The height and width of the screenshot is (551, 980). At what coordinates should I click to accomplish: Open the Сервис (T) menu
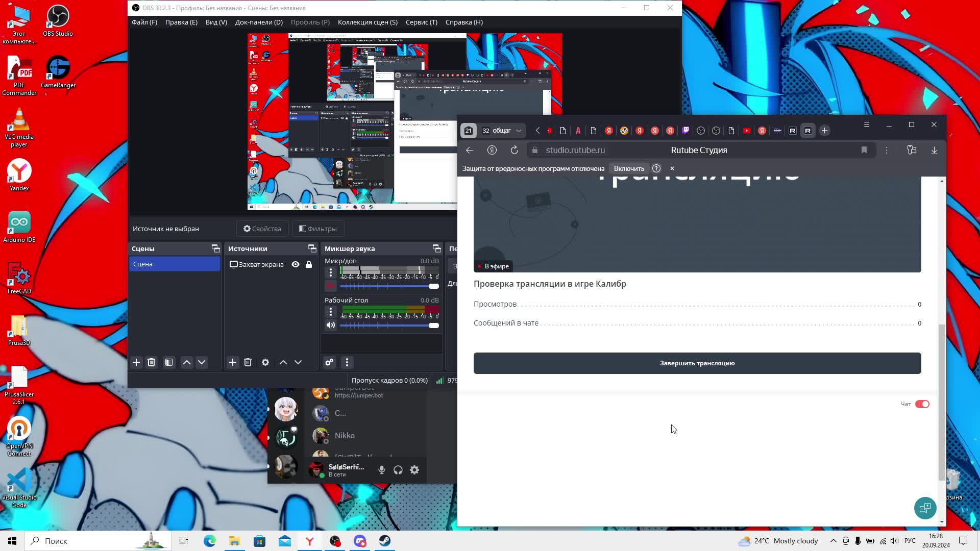[x=421, y=22]
